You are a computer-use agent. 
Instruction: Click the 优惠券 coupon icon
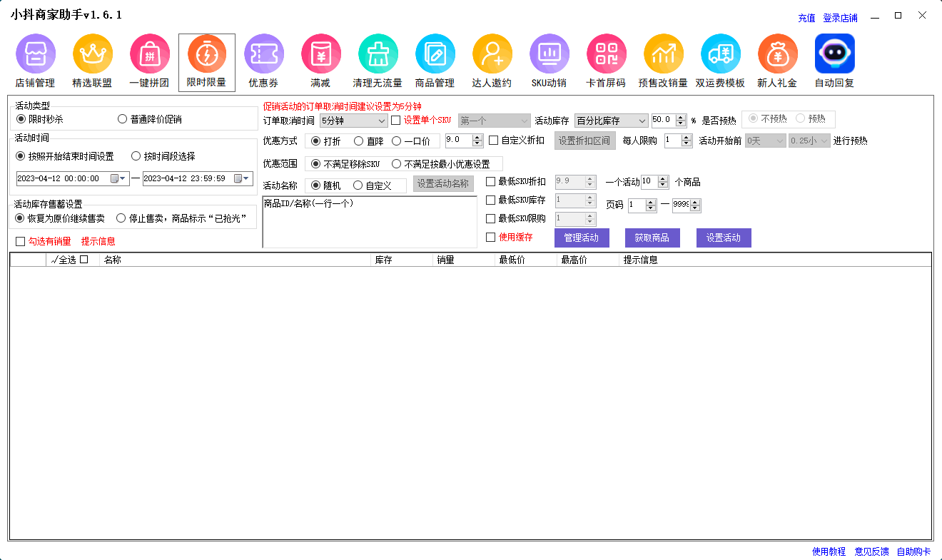pos(263,54)
